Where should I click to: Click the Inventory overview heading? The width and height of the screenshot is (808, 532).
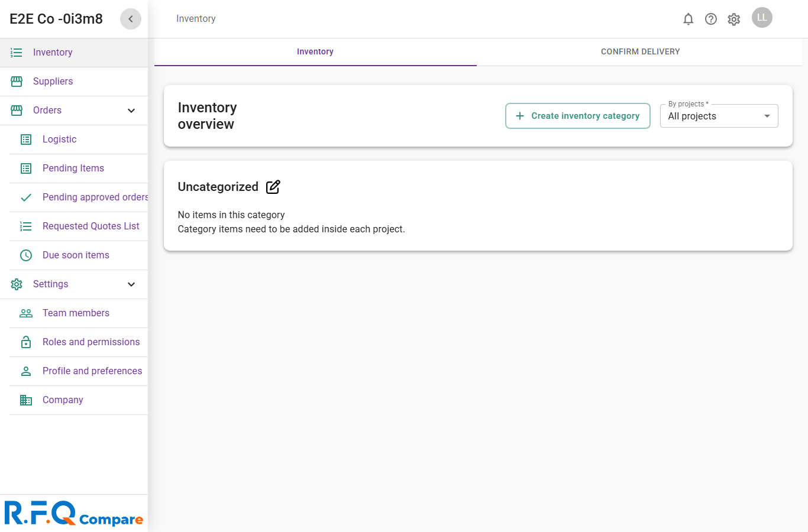point(207,116)
